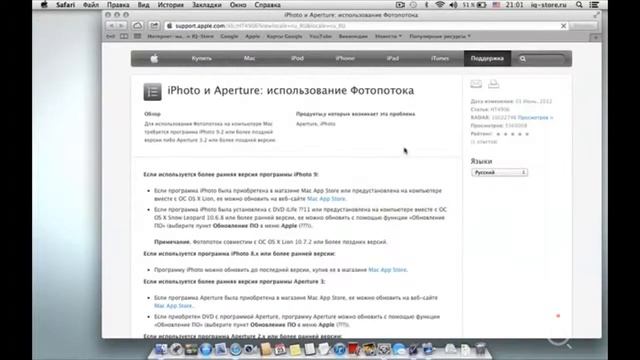Click the Wi-Fi status icon

click(440, 5)
